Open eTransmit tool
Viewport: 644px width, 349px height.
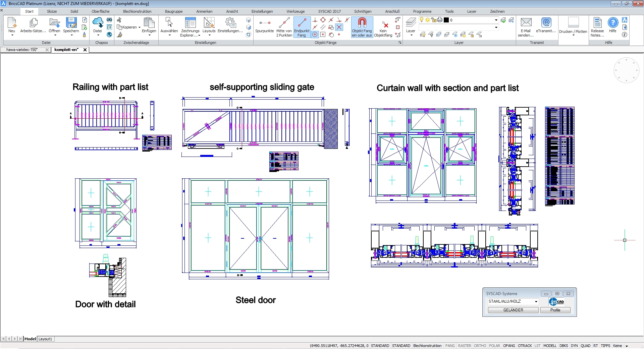[x=546, y=22]
